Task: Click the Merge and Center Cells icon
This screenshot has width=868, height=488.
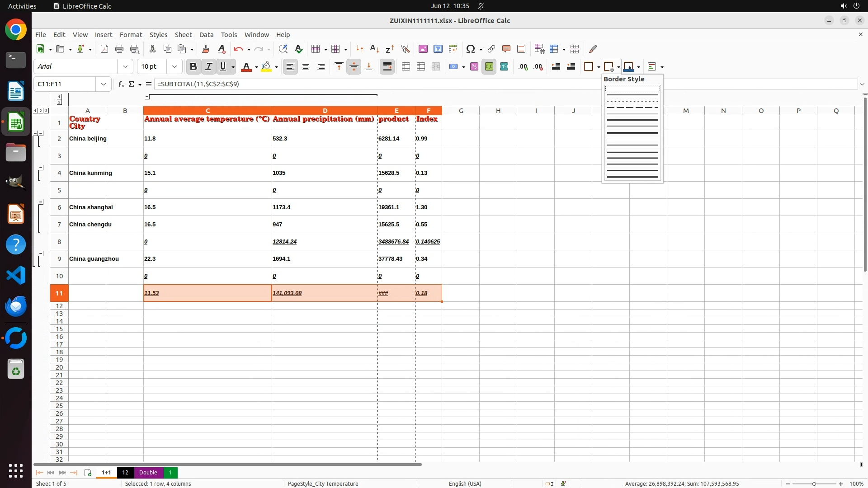Action: click(x=406, y=66)
